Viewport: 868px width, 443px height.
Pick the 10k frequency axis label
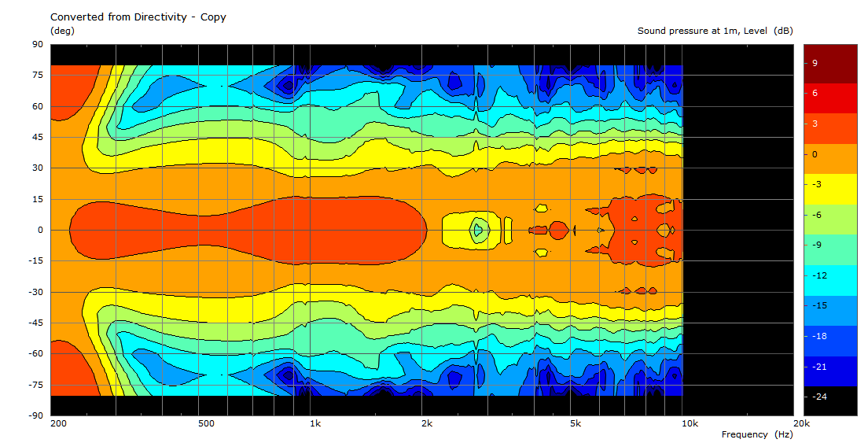(x=690, y=423)
